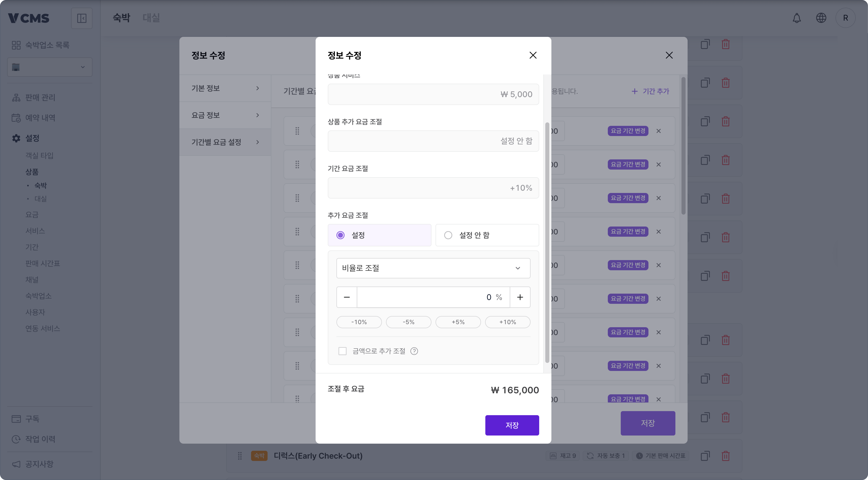The image size is (868, 480).
Task: Check the 금액으로 추가 조절 checkbox
Action: click(343, 351)
